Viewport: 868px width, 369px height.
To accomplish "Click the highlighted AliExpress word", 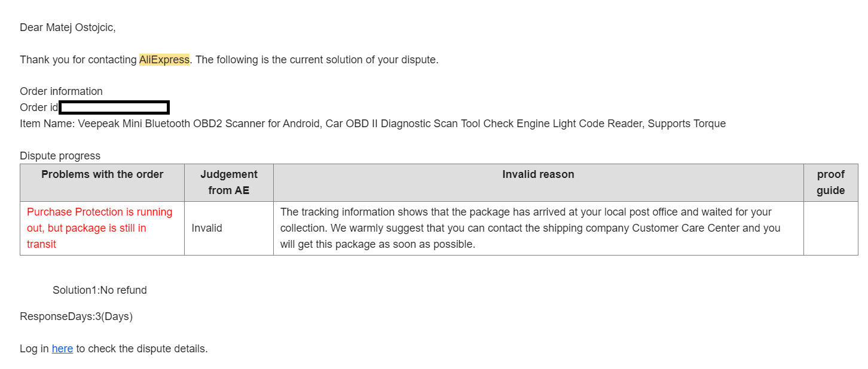I will point(164,60).
